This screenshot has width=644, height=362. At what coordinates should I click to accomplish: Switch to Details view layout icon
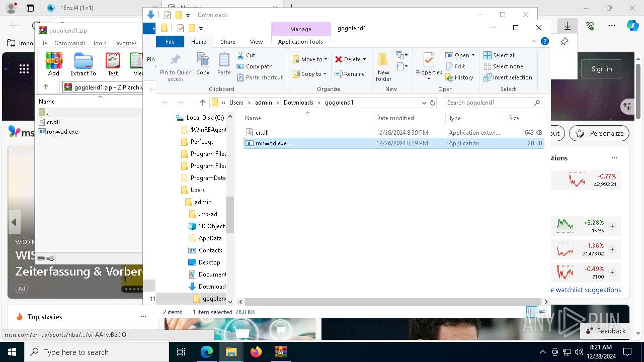[532, 312]
